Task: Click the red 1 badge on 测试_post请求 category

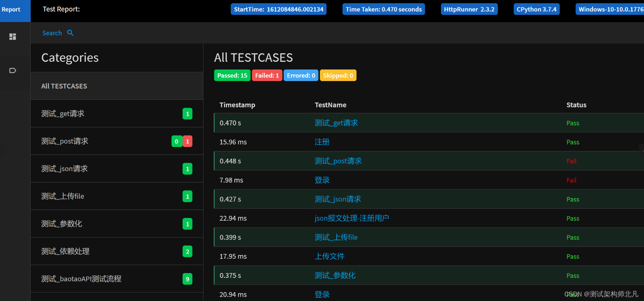Action: 187,141
